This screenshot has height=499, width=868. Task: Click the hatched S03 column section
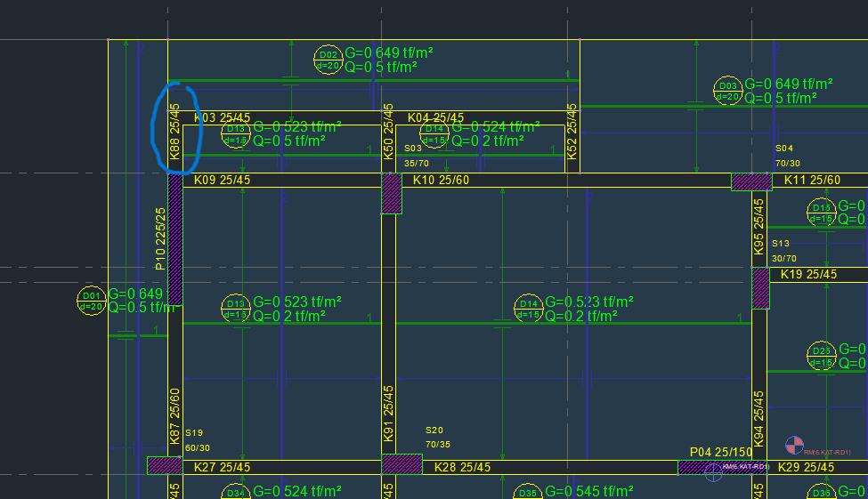[392, 193]
